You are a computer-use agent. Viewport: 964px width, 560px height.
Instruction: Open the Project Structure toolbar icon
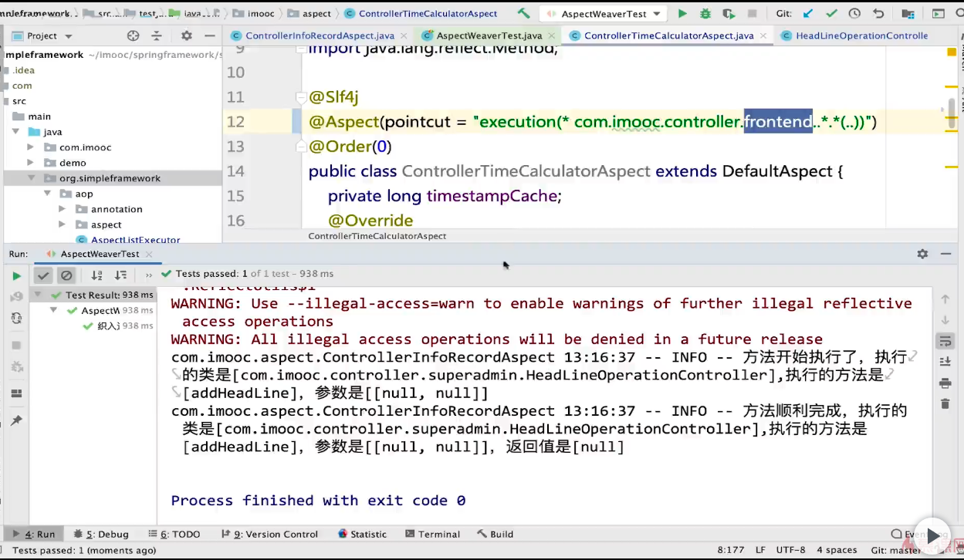point(908,14)
